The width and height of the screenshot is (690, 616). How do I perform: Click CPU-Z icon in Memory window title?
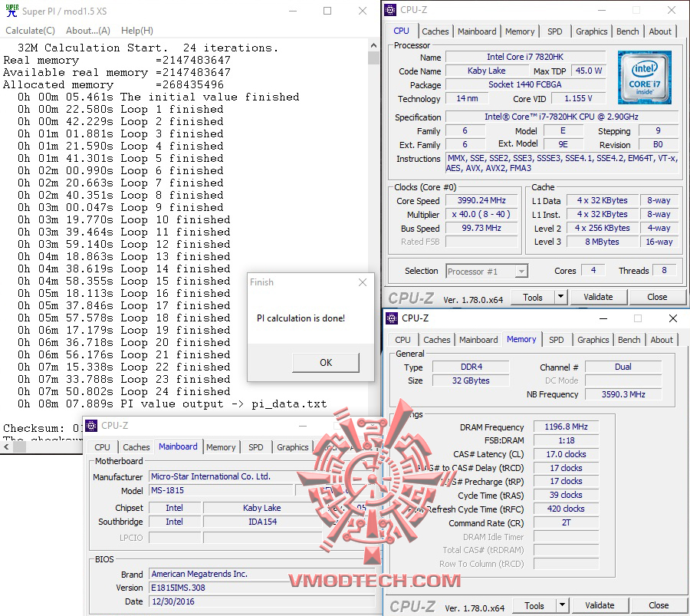coord(391,318)
